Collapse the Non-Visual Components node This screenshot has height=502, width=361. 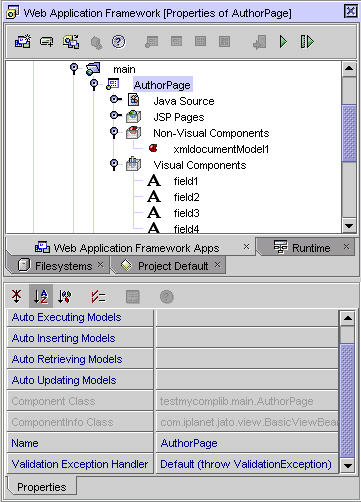[114, 132]
